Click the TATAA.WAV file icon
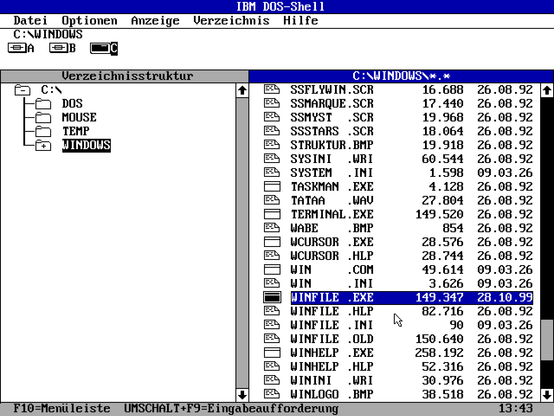The height and width of the screenshot is (416, 554). tap(272, 200)
